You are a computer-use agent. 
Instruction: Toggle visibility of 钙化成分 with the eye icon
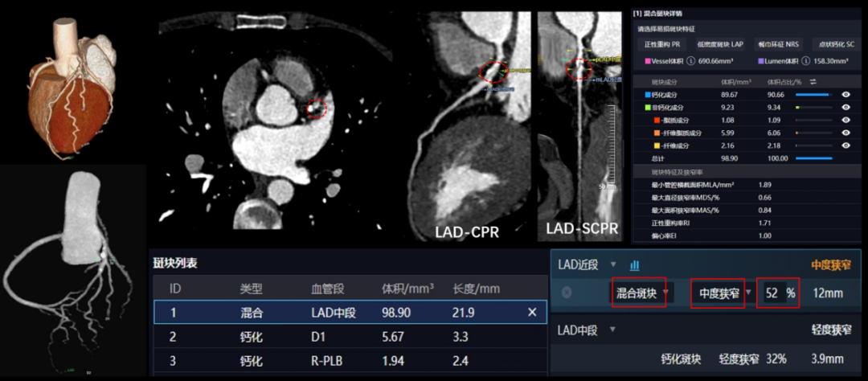click(x=845, y=95)
